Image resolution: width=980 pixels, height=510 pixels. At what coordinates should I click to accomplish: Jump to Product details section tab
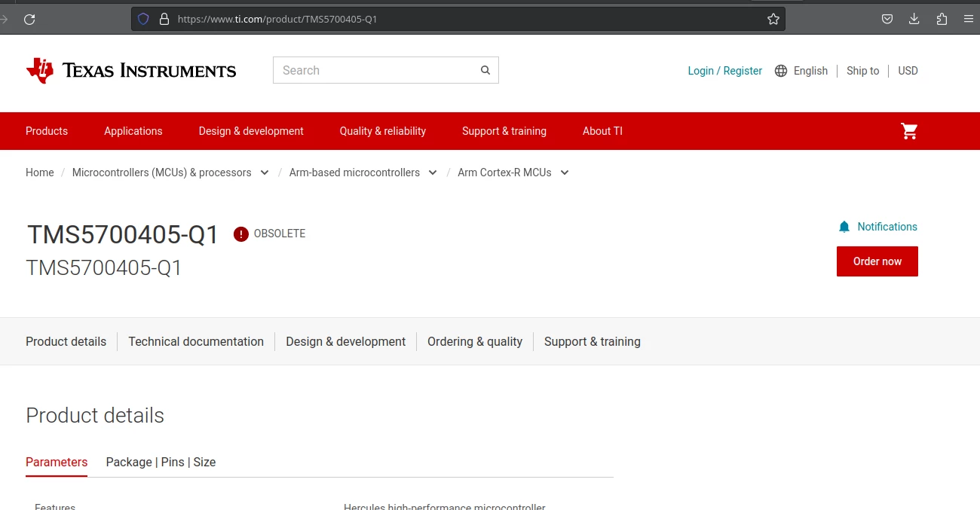point(66,341)
